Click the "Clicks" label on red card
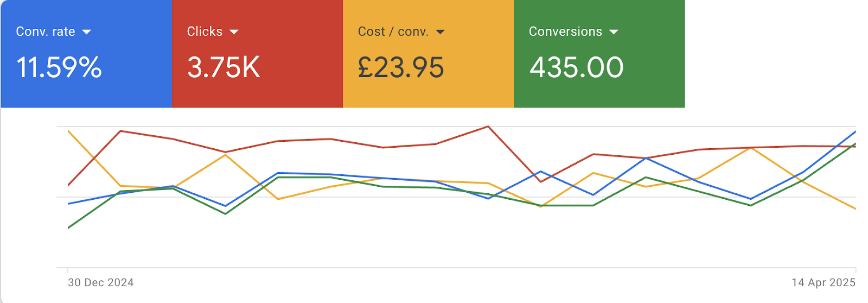Image resolution: width=868 pixels, height=303 pixels. coord(205,31)
